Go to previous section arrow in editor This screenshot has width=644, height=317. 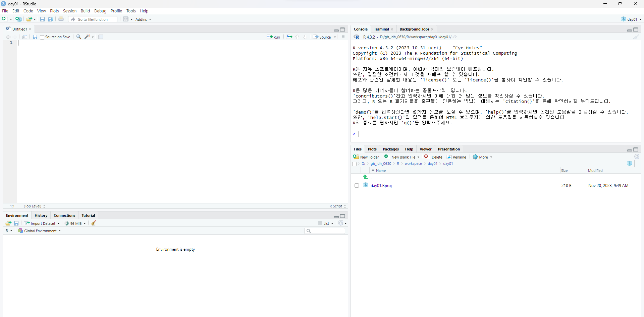pos(297,37)
